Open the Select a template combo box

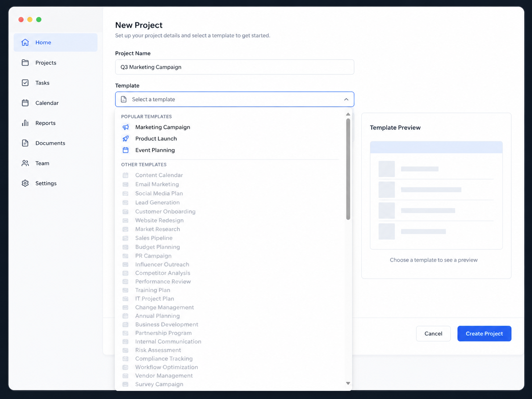[234, 99]
